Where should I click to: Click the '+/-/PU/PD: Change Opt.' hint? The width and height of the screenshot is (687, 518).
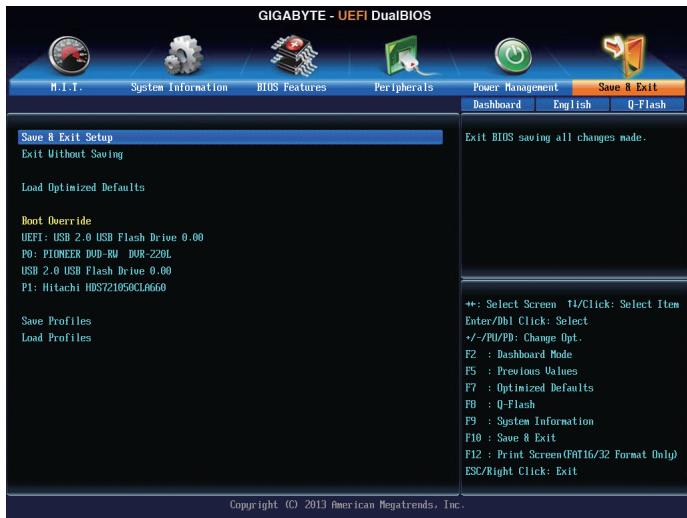click(524, 337)
